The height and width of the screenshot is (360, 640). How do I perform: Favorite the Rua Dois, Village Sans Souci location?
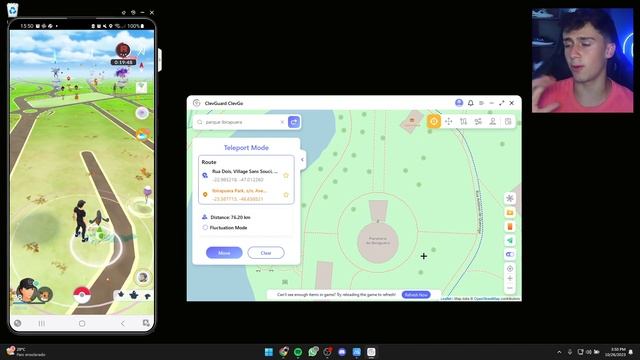(286, 175)
